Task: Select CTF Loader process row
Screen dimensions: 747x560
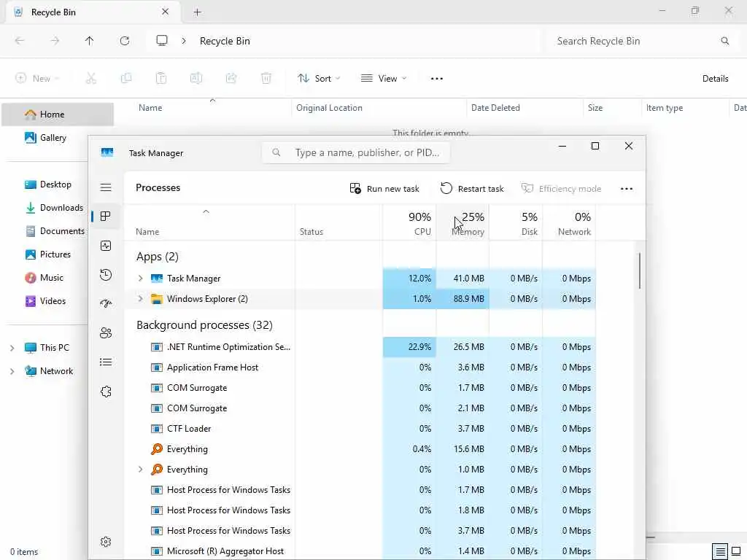Action: pos(360,429)
